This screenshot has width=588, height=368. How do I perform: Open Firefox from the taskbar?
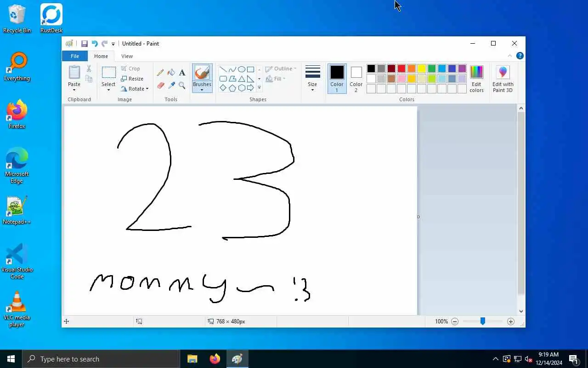click(215, 359)
